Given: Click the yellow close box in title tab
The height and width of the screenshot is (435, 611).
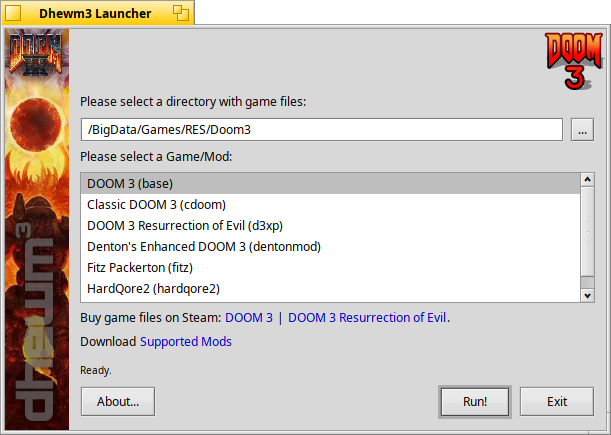Looking at the screenshot, I should pyautogui.click(x=13, y=13).
